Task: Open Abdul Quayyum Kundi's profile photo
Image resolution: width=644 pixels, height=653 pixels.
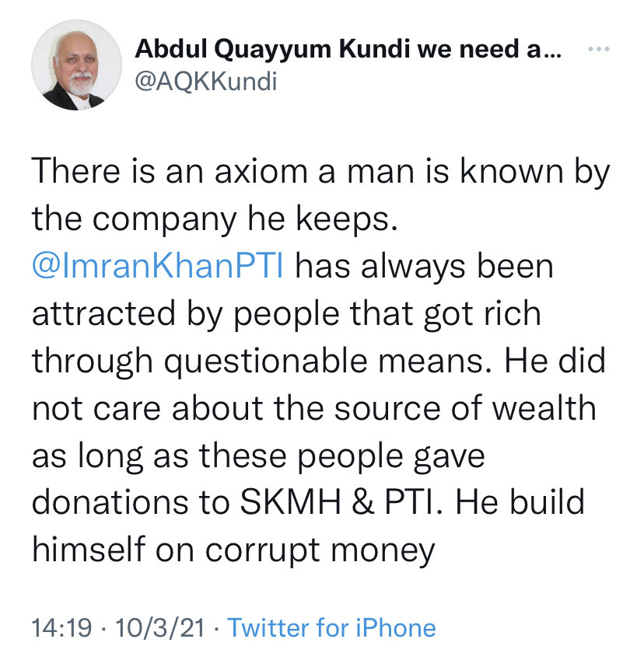Action: click(77, 65)
